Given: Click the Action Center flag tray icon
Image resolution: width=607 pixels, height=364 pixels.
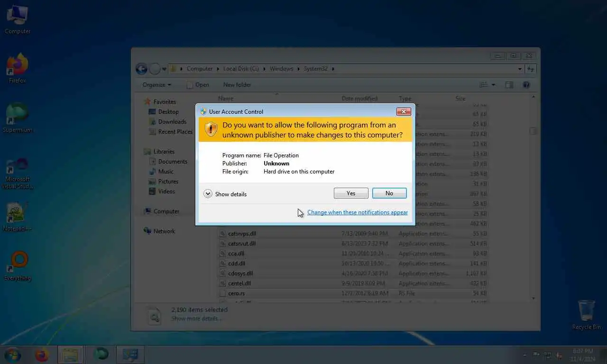Looking at the screenshot, I should pyautogui.click(x=536, y=355).
